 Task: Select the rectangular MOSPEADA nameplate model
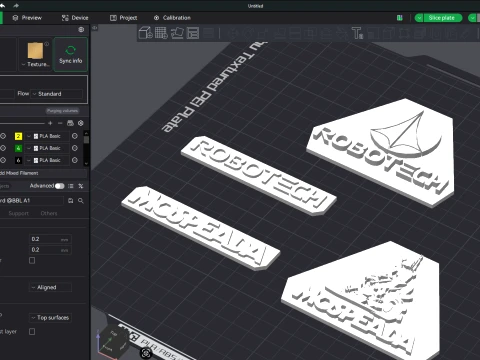tap(201, 228)
